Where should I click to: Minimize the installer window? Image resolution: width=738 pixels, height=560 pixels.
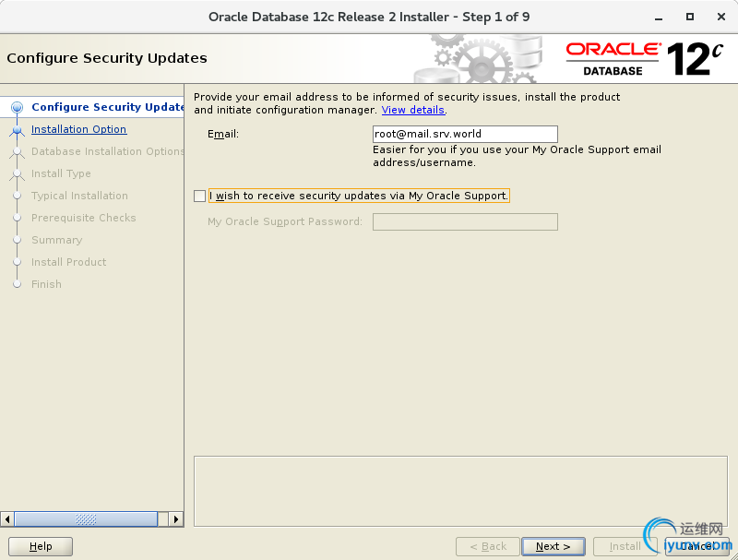tap(659, 17)
